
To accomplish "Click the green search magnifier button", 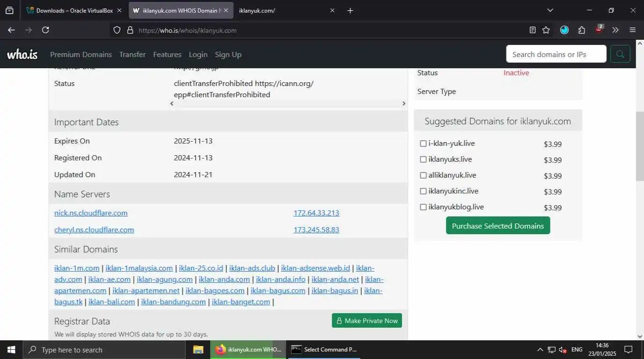I will click(620, 54).
